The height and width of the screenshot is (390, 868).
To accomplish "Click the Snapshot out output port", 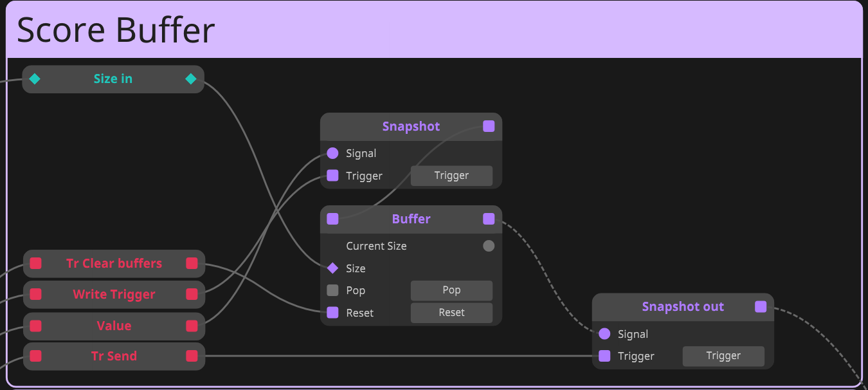I will click(761, 307).
